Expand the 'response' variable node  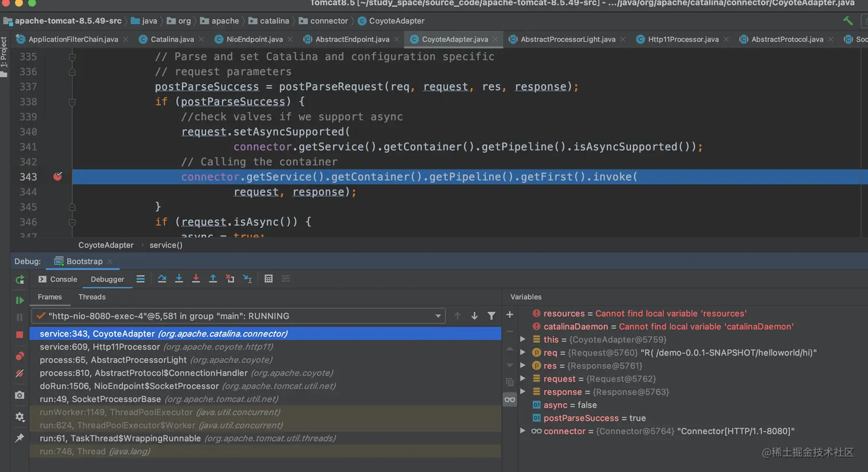(x=523, y=392)
